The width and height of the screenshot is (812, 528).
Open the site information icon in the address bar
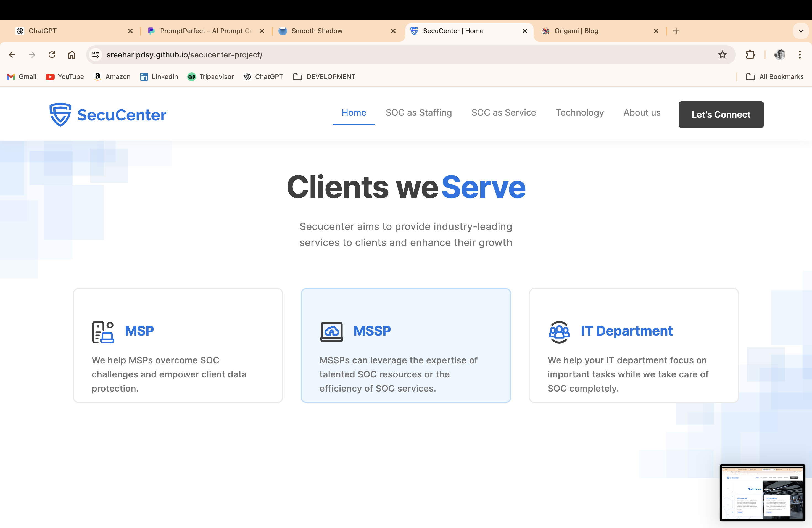tap(96, 55)
